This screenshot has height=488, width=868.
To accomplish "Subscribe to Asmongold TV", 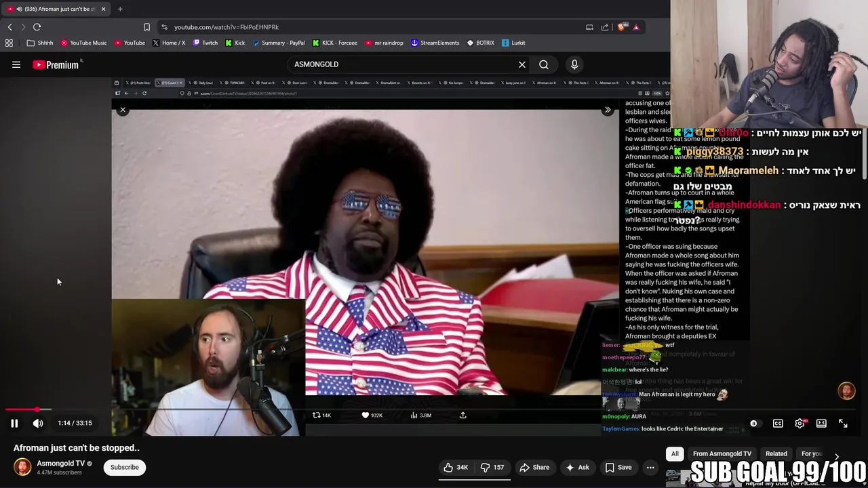I will 125,467.
